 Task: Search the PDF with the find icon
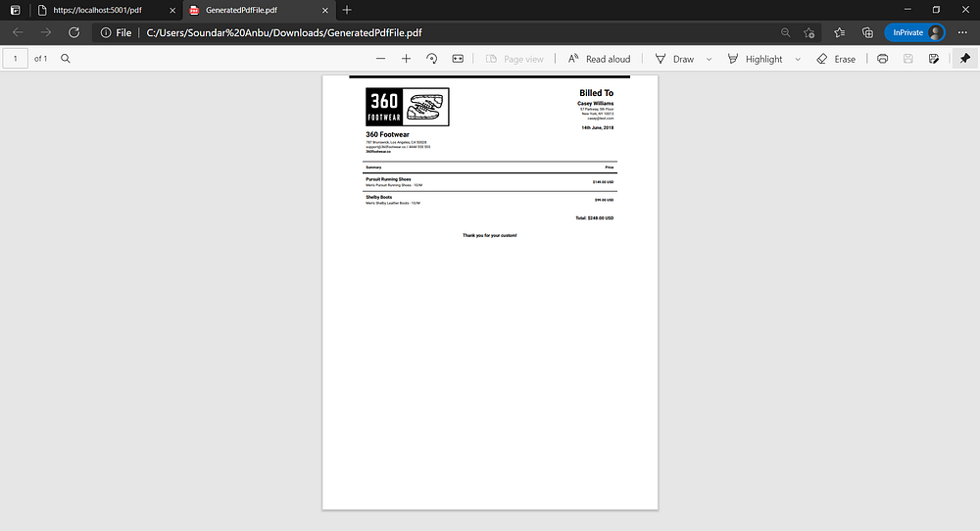click(x=66, y=59)
